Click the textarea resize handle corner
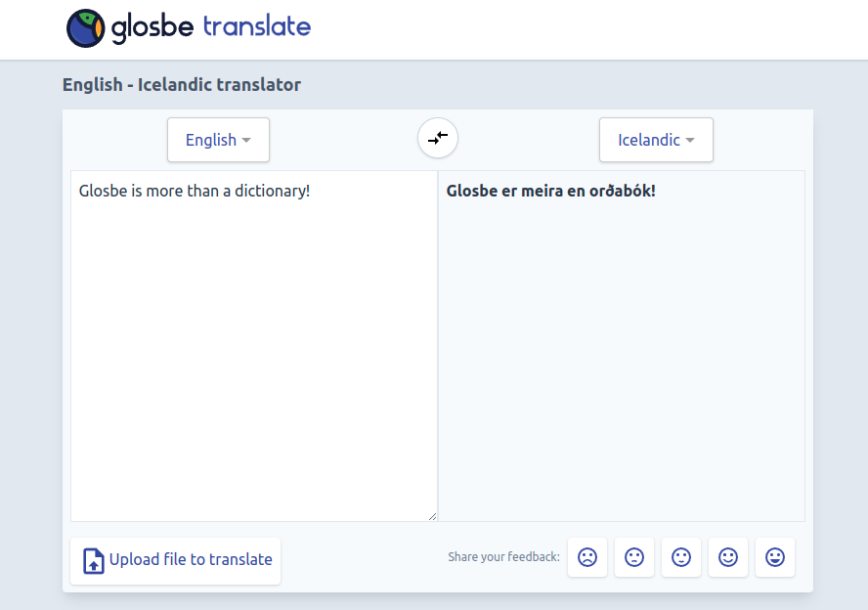868x610 pixels. (432, 516)
